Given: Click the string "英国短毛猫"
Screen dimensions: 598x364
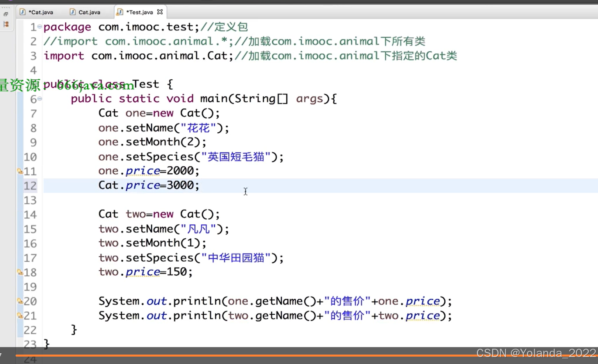Looking at the screenshot, I should click(x=236, y=157).
